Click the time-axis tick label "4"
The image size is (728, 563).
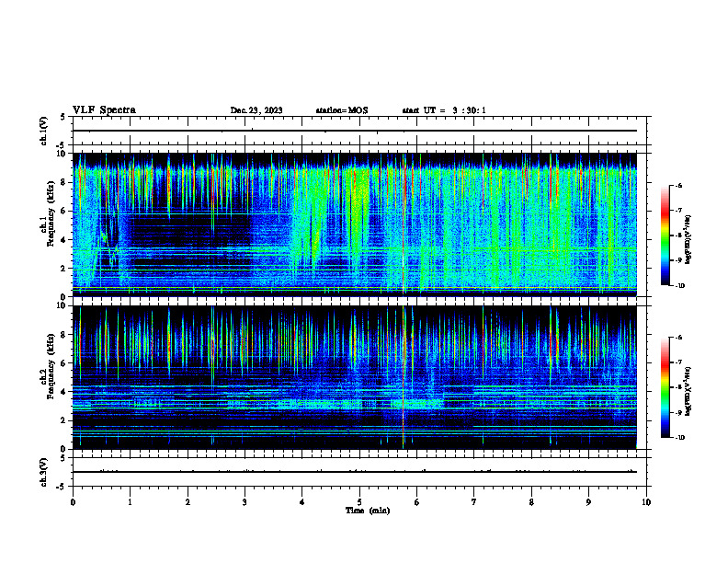tap(302, 502)
